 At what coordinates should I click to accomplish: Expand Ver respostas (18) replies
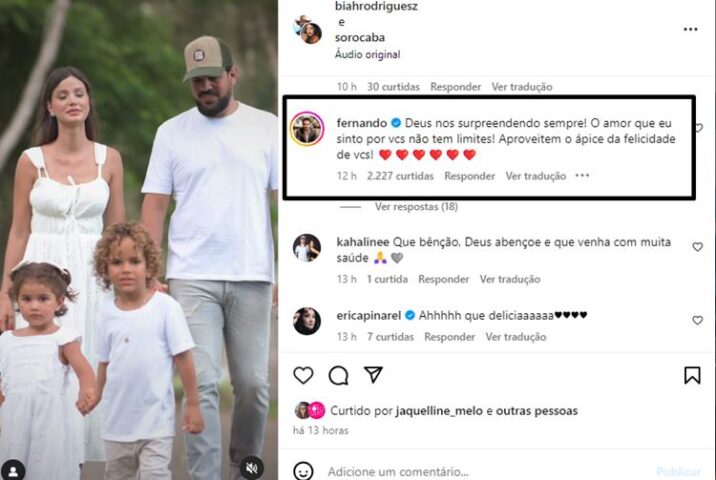tap(416, 207)
